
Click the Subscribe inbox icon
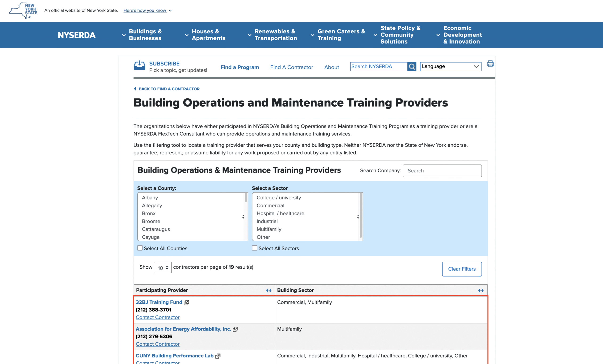139,65
